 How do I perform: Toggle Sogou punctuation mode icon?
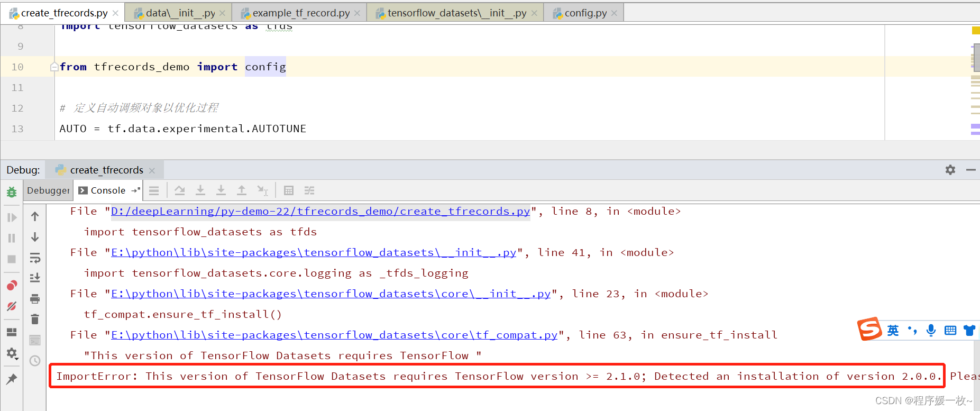pos(912,331)
